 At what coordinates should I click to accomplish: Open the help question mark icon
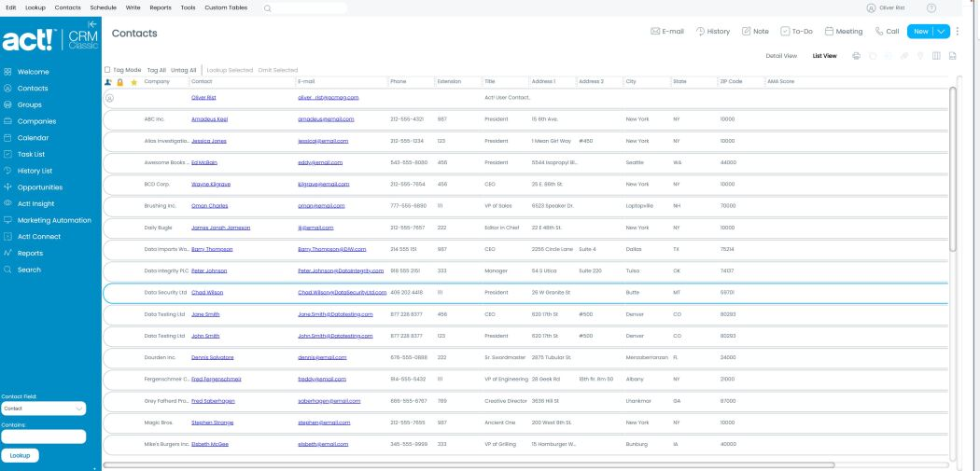[931, 8]
